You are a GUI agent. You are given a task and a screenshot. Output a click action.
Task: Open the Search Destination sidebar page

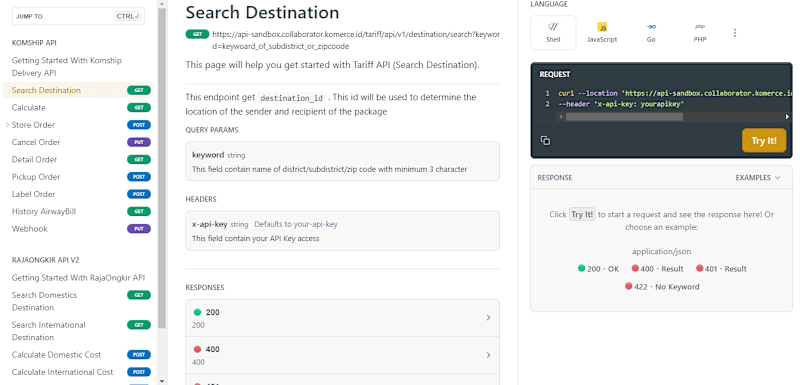point(78,90)
